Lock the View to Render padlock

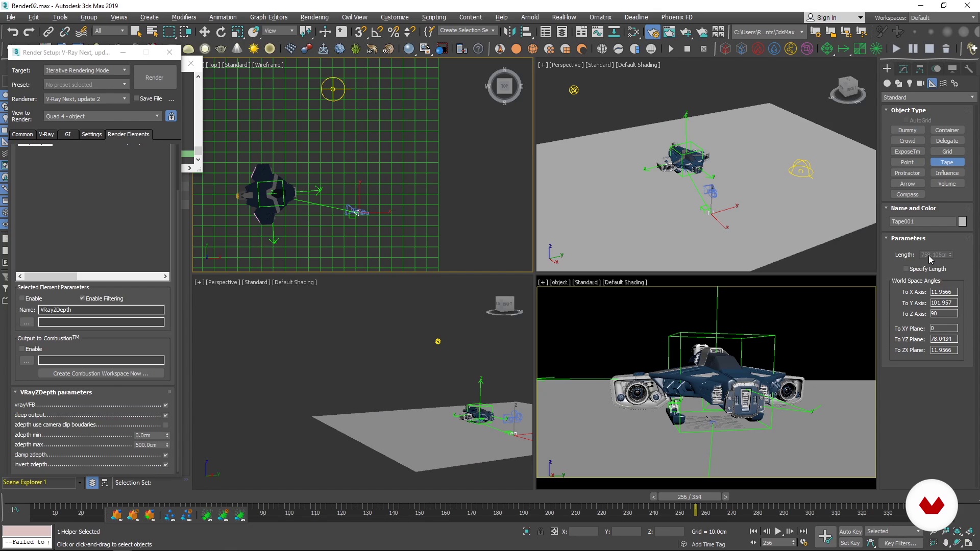[x=171, y=116]
